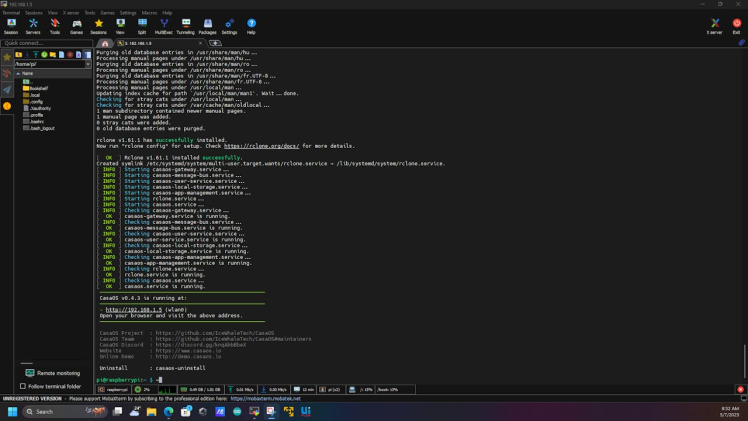748x421 pixels.
Task: Click the Remote monitoring button
Action: point(53,373)
